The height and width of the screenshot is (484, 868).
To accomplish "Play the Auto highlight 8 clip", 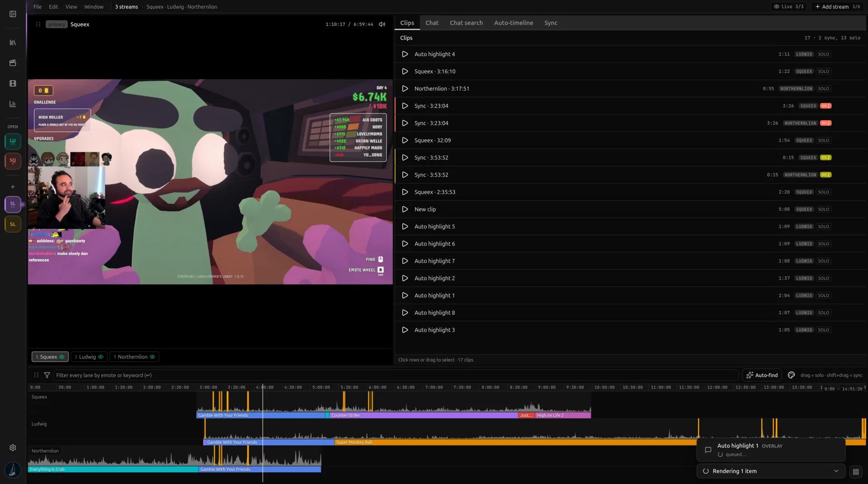I will click(x=405, y=313).
